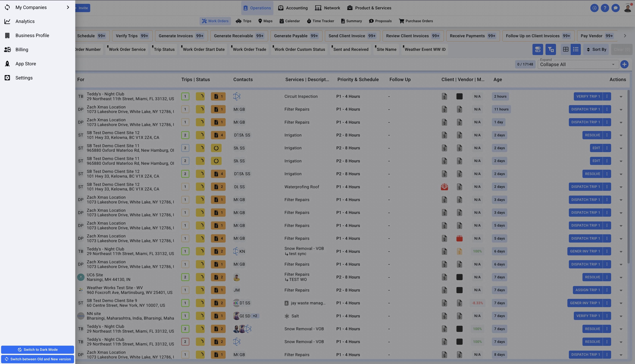This screenshot has height=364, width=635.
Task: Open the add-filter funnel icon
Action: (x=551, y=50)
